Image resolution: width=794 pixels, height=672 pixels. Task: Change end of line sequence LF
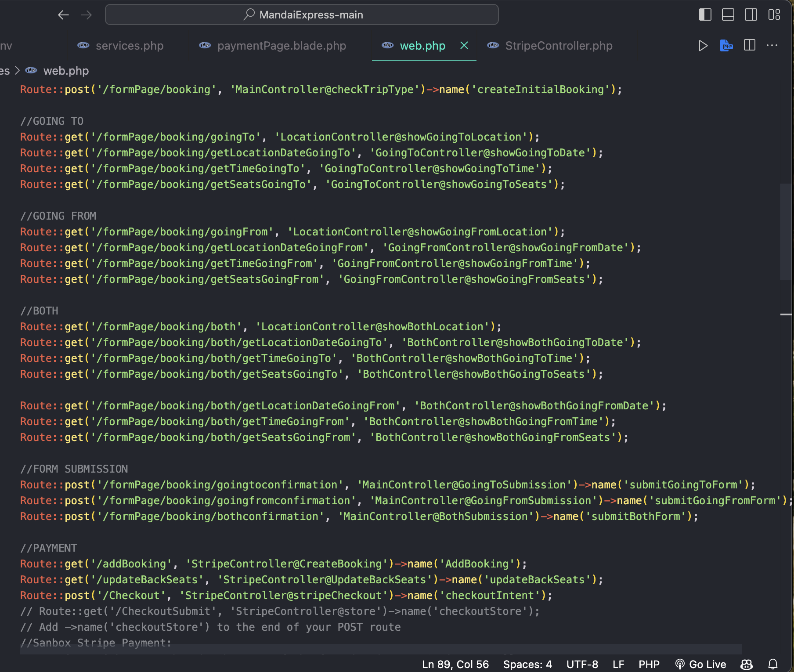[x=618, y=664]
